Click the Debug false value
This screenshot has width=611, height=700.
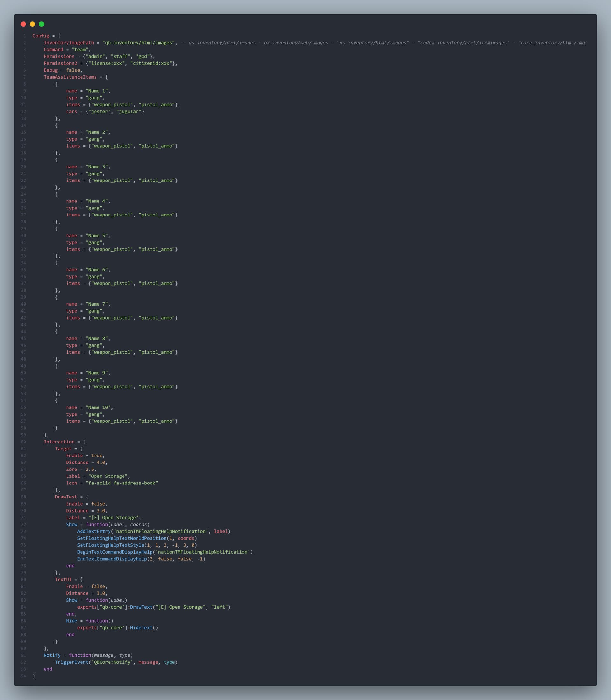[73, 70]
